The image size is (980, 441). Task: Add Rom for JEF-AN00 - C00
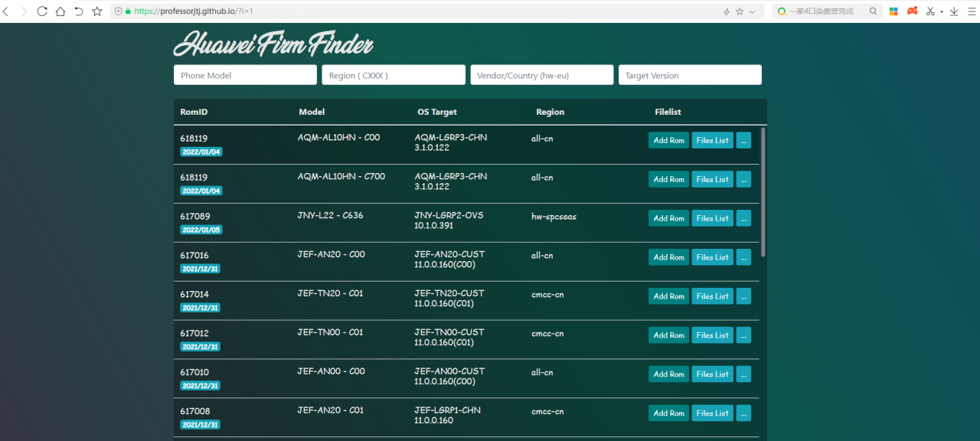pyautogui.click(x=668, y=374)
